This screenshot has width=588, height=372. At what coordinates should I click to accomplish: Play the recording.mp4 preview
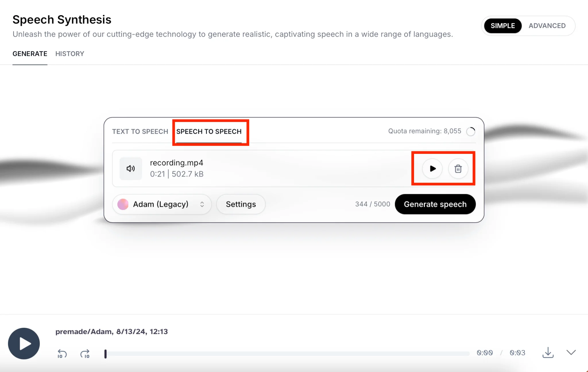point(432,168)
